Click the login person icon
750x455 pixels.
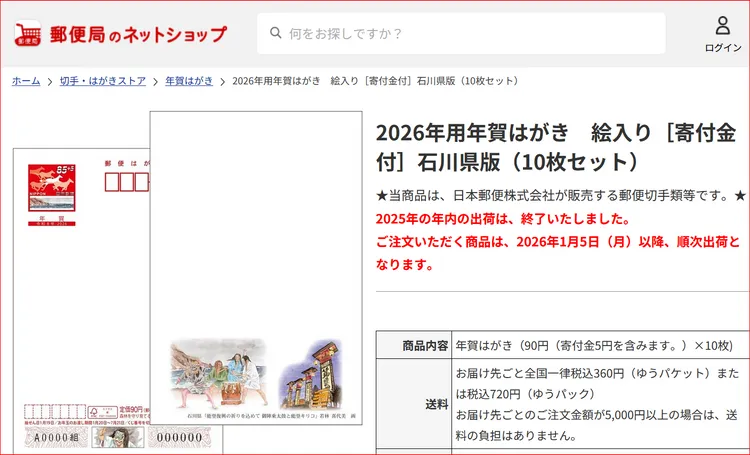click(x=722, y=26)
